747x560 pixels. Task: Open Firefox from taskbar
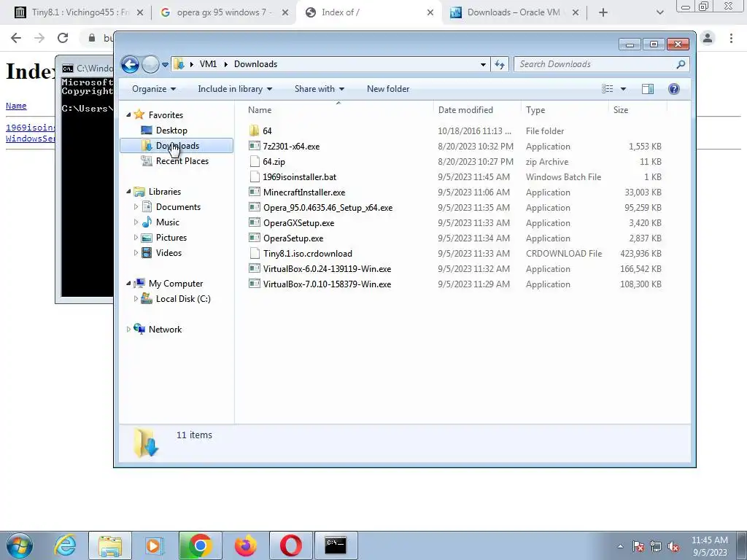(x=245, y=545)
